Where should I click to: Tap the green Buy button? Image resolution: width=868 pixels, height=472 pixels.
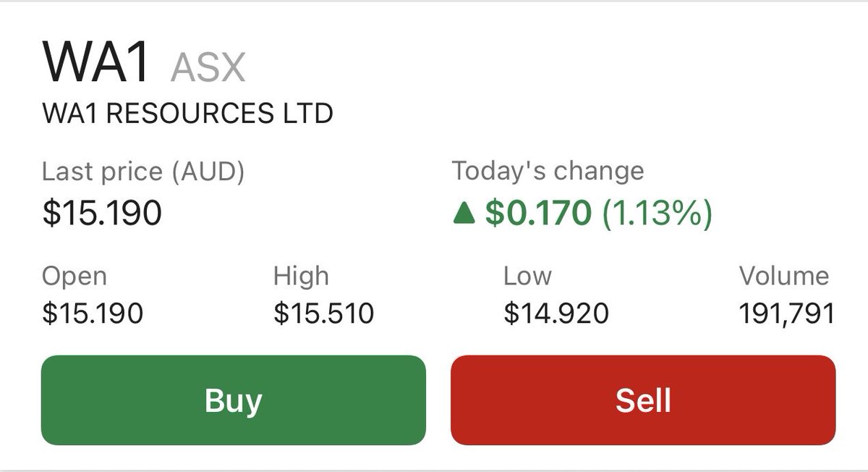tap(233, 400)
